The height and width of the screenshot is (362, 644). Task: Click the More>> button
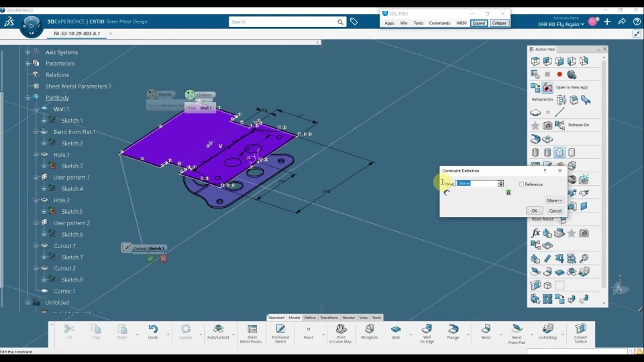point(554,200)
